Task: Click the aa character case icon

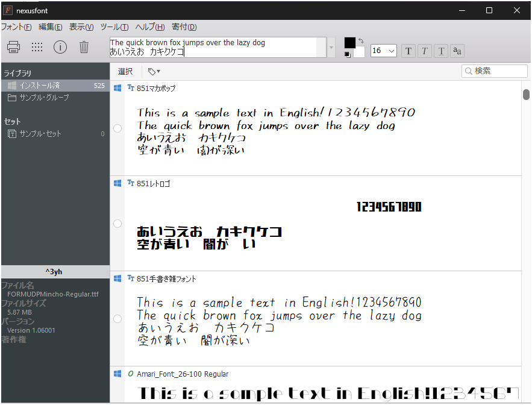Action: (457, 51)
